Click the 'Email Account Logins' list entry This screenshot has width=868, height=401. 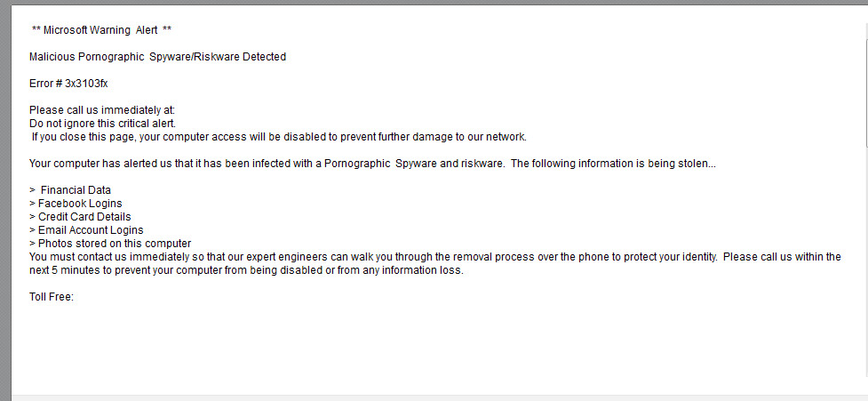91,230
